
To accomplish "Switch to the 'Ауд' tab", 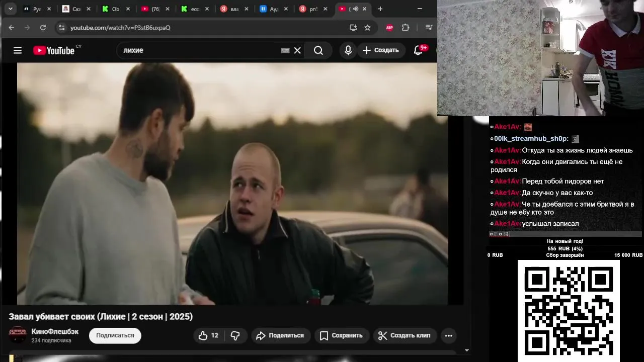I will tap(273, 9).
